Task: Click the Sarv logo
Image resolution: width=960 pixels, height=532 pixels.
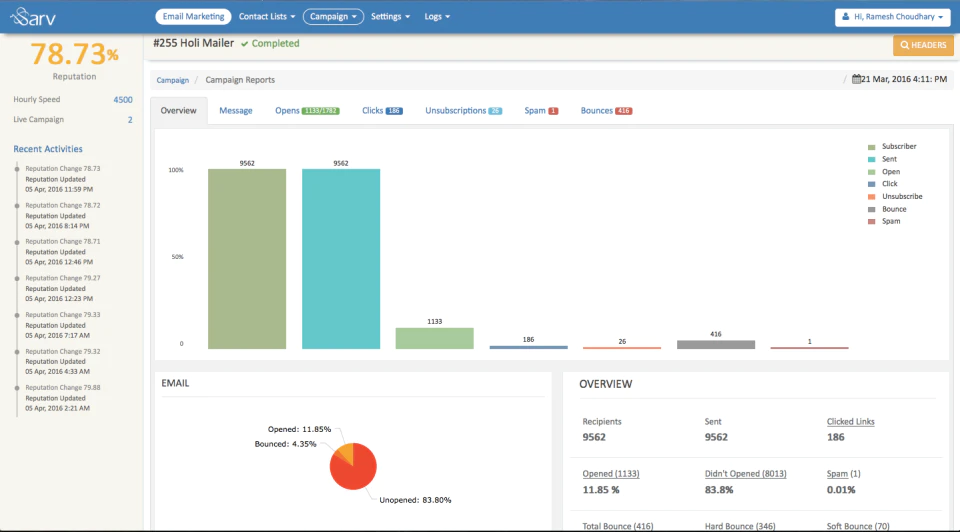Action: [32, 17]
